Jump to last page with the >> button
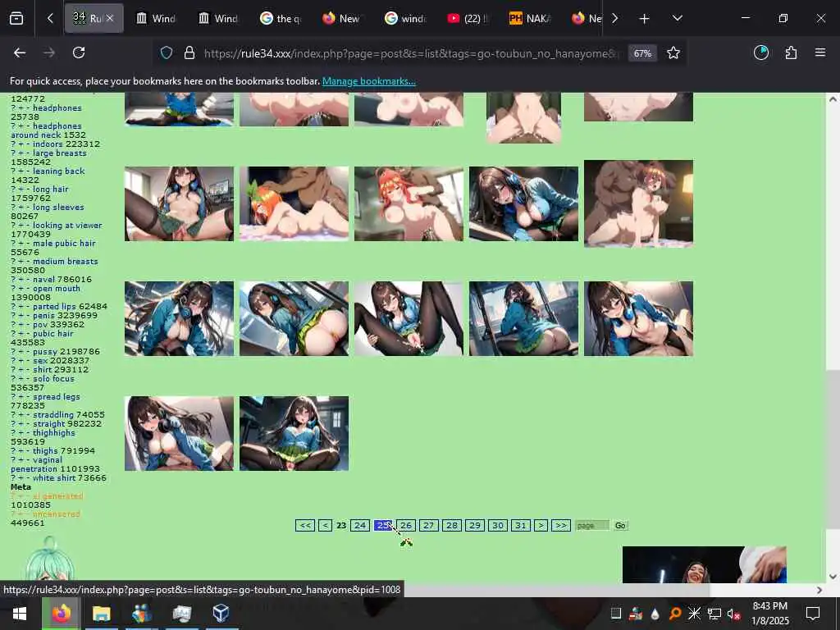 (561, 526)
